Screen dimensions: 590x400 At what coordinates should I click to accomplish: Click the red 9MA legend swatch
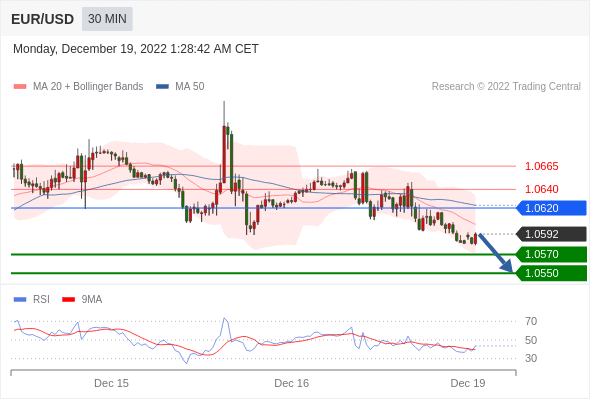(x=68, y=300)
